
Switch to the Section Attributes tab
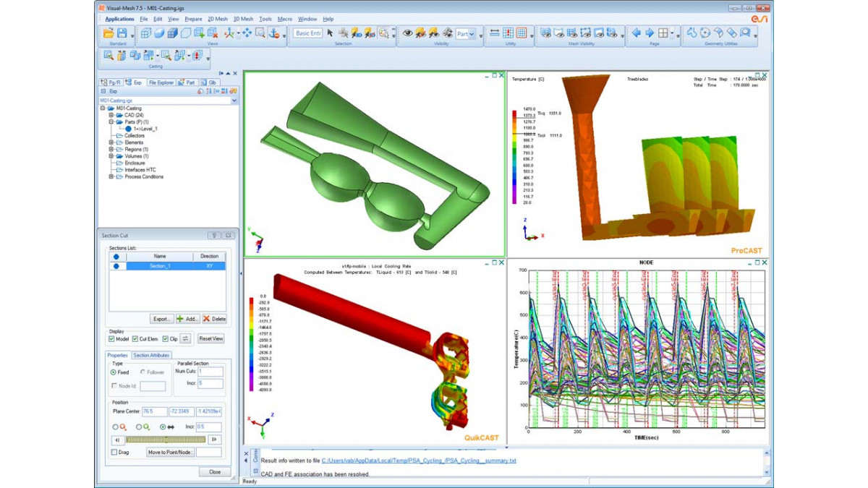151,355
